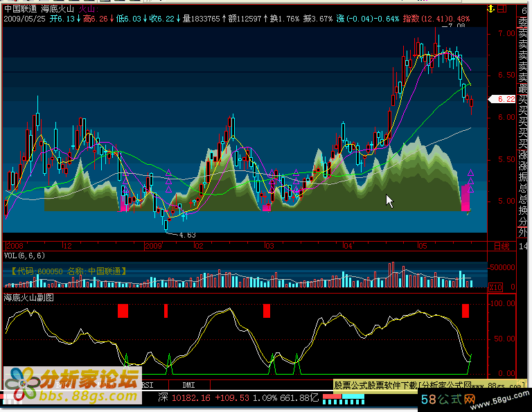Click the turnover rate 换1.76%
Image resolution: width=532 pixels, height=412 pixels.
(285, 19)
